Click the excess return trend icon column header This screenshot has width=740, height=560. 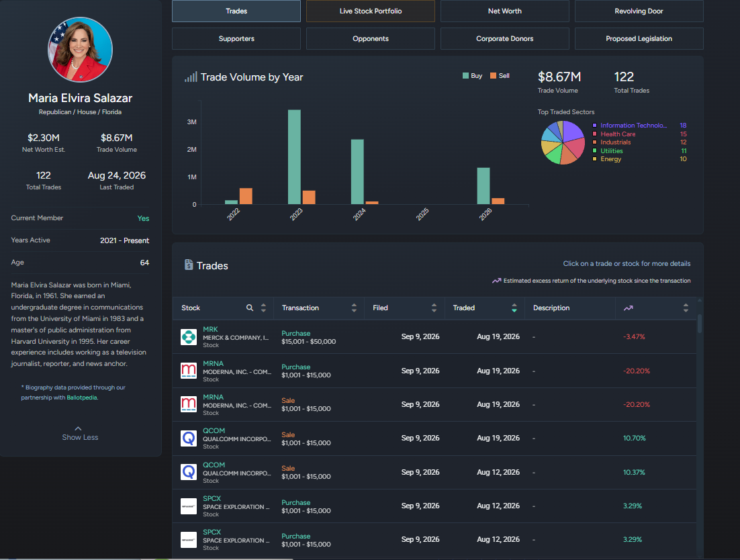click(x=628, y=308)
